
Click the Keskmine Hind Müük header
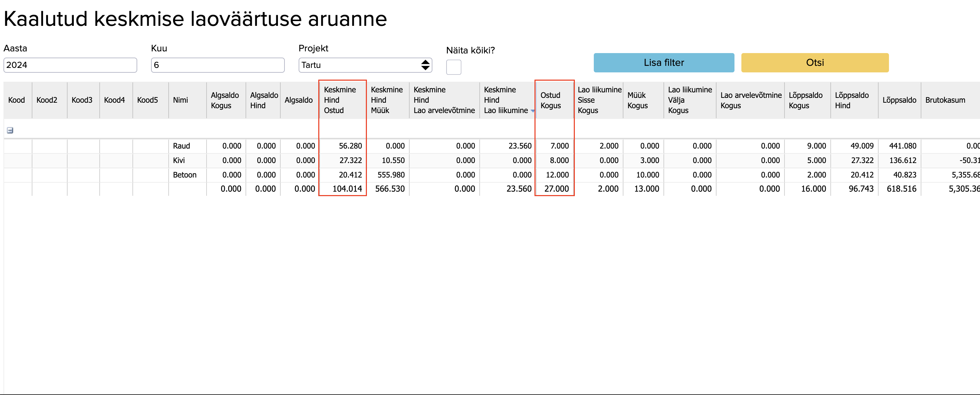(x=387, y=100)
